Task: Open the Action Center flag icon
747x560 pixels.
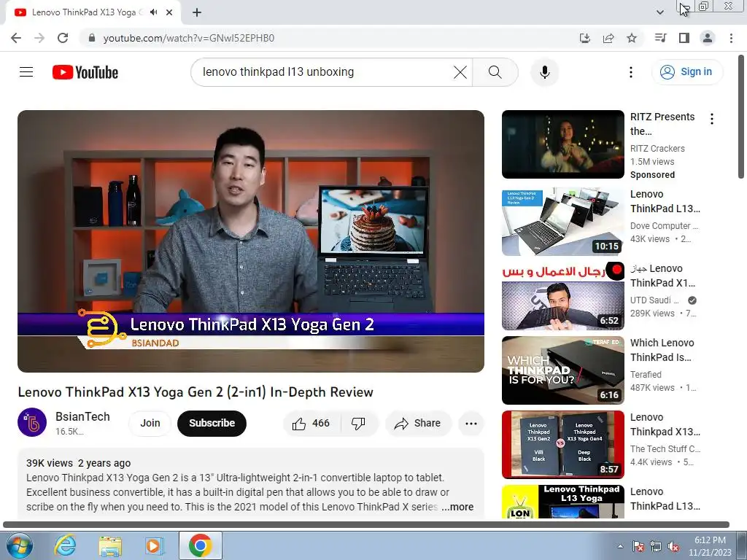Action: 638,546
